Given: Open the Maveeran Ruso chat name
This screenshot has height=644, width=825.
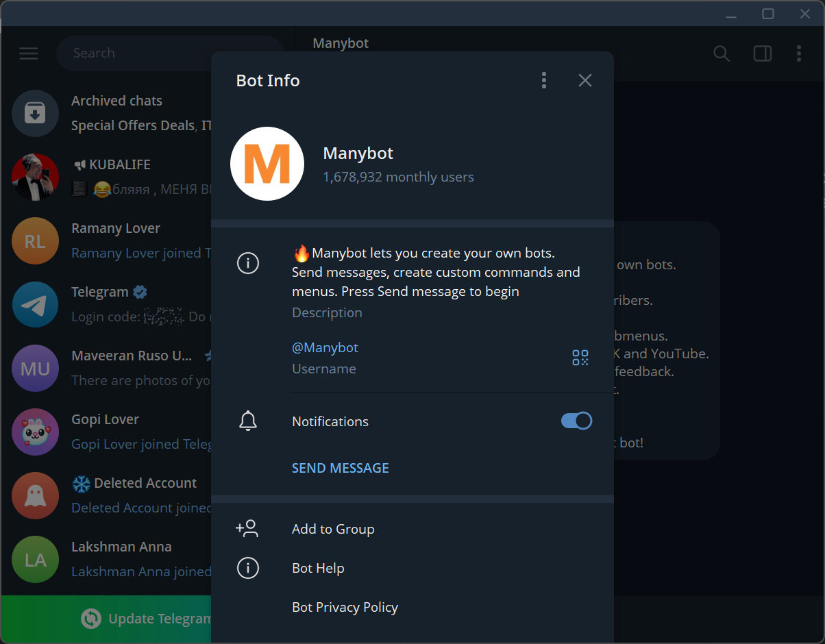Looking at the screenshot, I should point(132,356).
